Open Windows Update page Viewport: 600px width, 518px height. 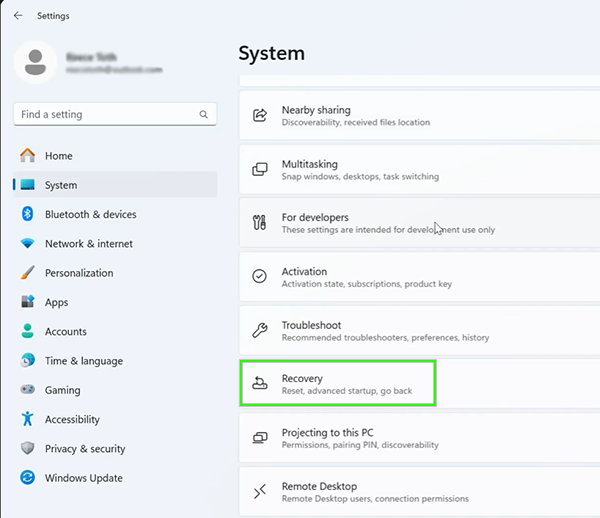tap(115, 477)
